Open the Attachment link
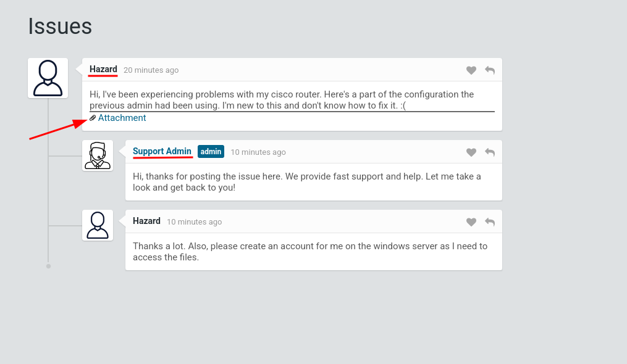The width and height of the screenshot is (627, 364). [x=122, y=118]
